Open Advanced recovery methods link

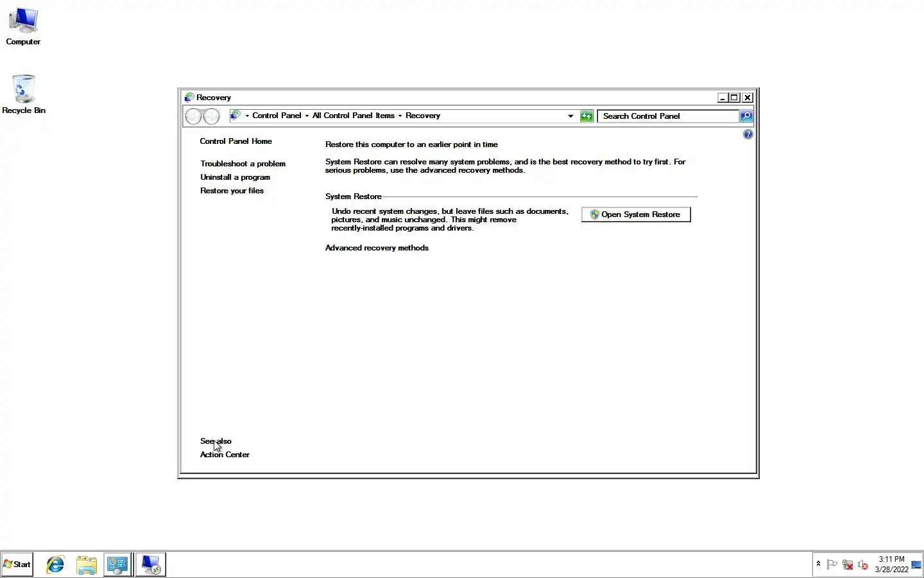tap(377, 248)
